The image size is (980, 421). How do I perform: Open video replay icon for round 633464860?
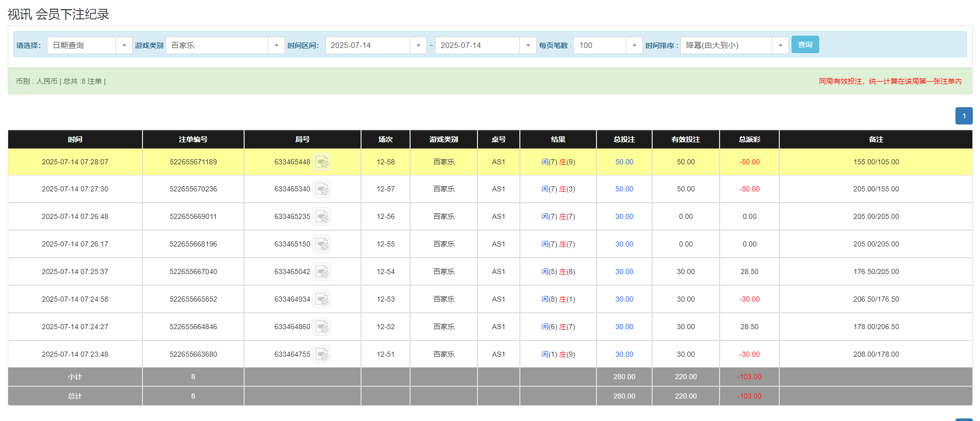[x=322, y=327]
